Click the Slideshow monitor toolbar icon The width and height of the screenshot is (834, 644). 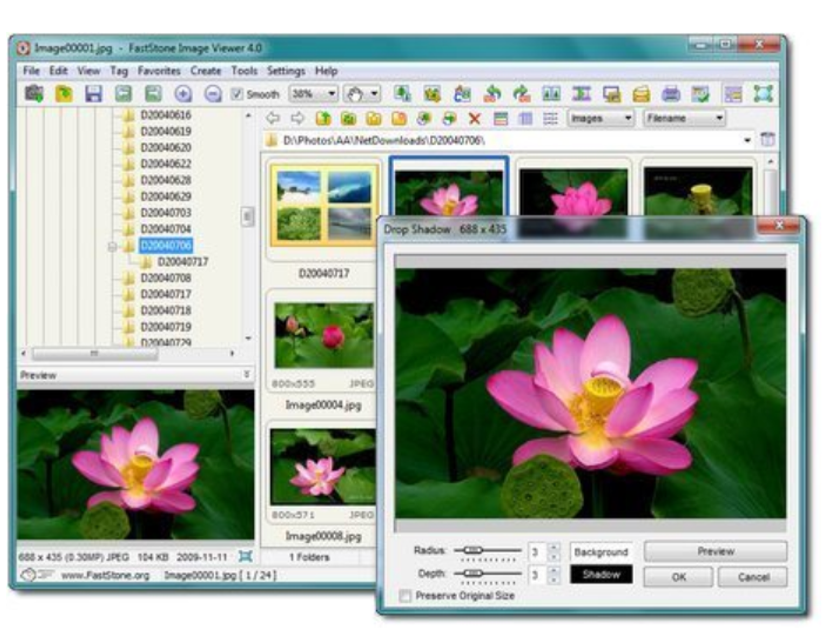point(611,93)
